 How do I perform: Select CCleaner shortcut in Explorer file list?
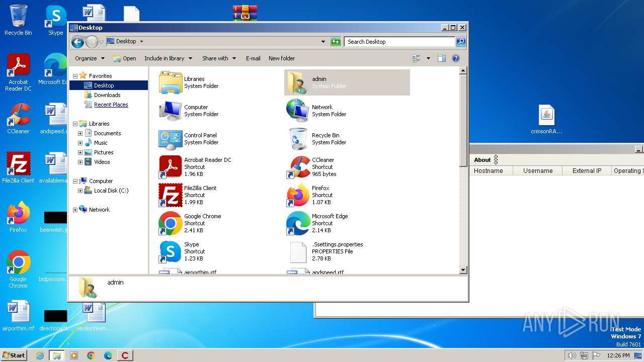[x=298, y=167]
